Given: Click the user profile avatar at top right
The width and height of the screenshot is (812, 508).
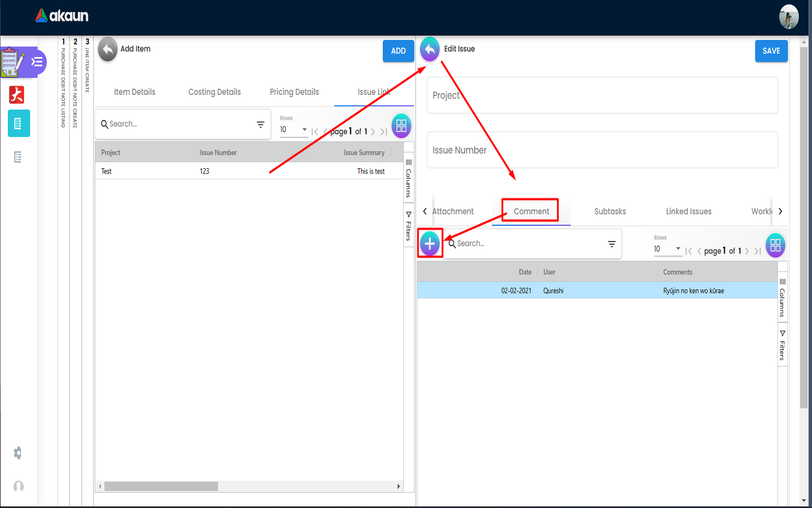Looking at the screenshot, I should point(789,17).
